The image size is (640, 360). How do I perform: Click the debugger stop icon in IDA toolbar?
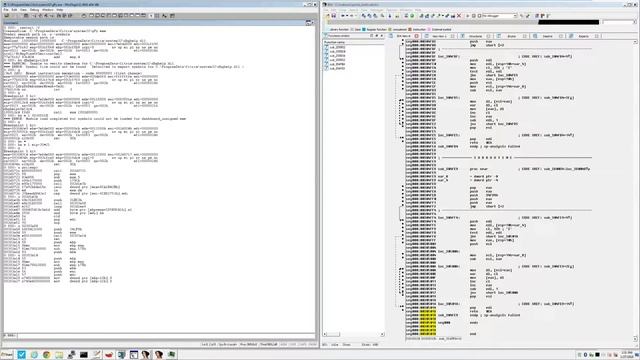pos(479,16)
